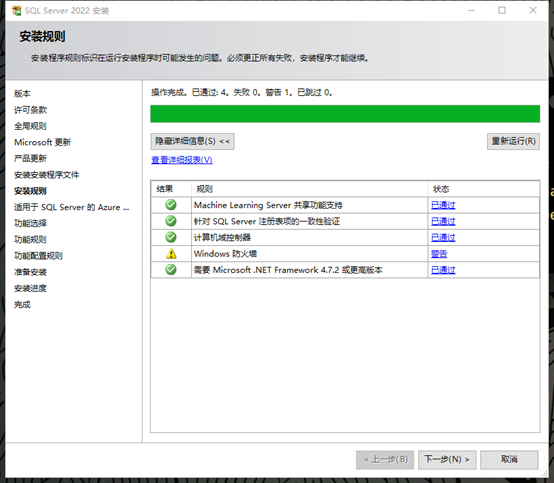The image size is (554, 483).
Task: Select 版本 in the step list
Action: (22, 94)
